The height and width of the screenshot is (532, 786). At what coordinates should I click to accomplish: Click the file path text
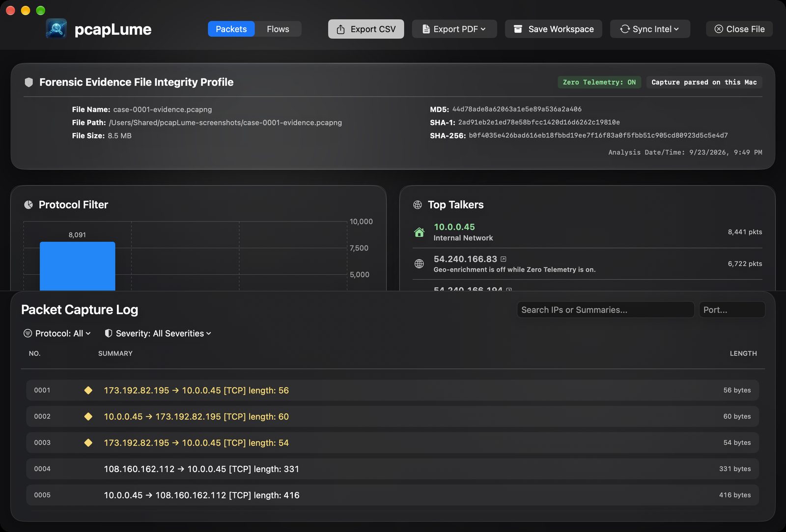point(225,123)
